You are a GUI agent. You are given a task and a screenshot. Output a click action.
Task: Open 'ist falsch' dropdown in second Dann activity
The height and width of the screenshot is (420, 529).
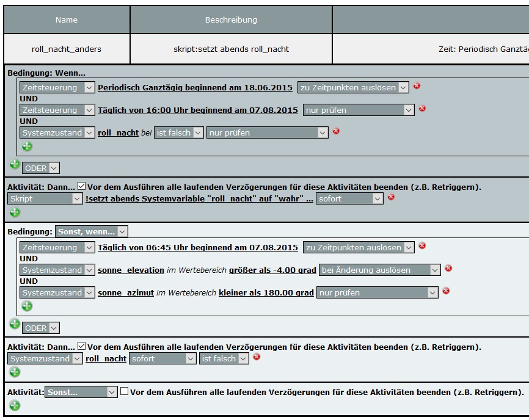tap(224, 359)
